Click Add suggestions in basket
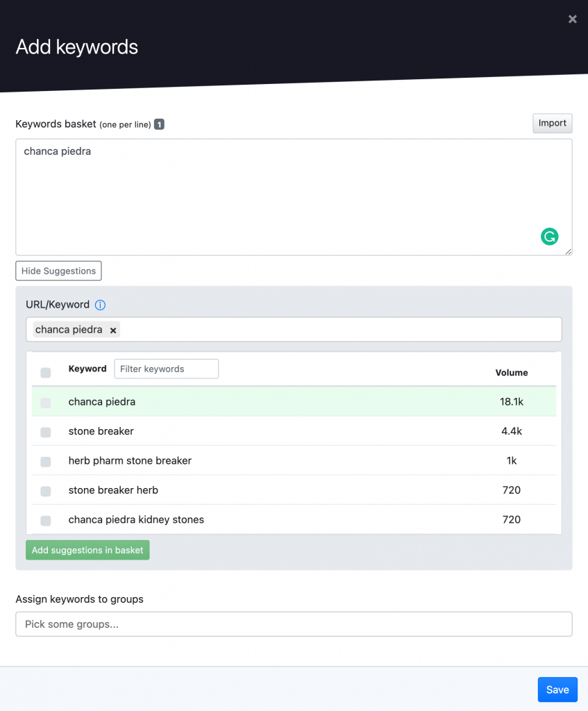Viewport: 588px width, 711px height. click(x=87, y=550)
